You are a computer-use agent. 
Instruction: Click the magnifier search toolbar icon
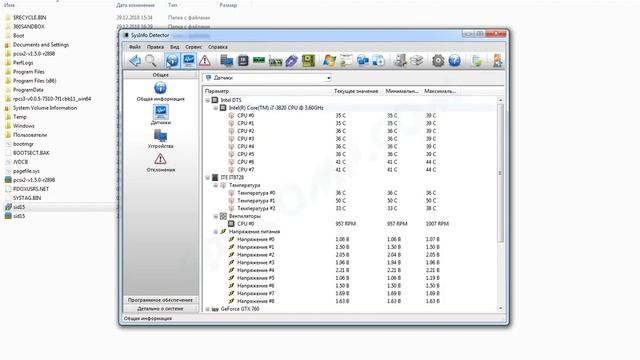coord(151,61)
